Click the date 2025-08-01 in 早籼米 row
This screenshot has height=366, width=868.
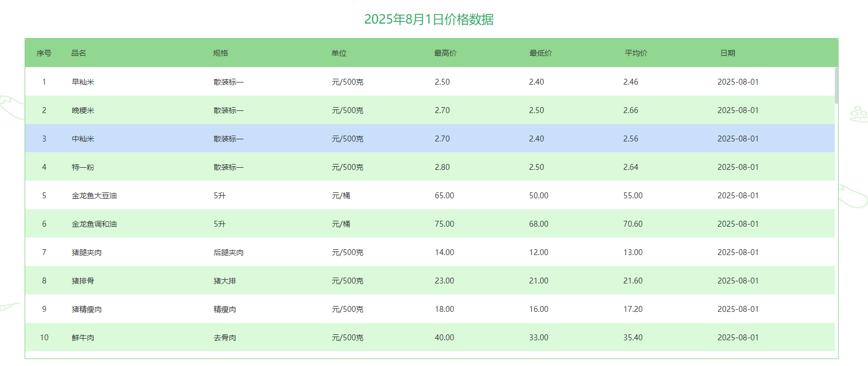[x=738, y=82]
